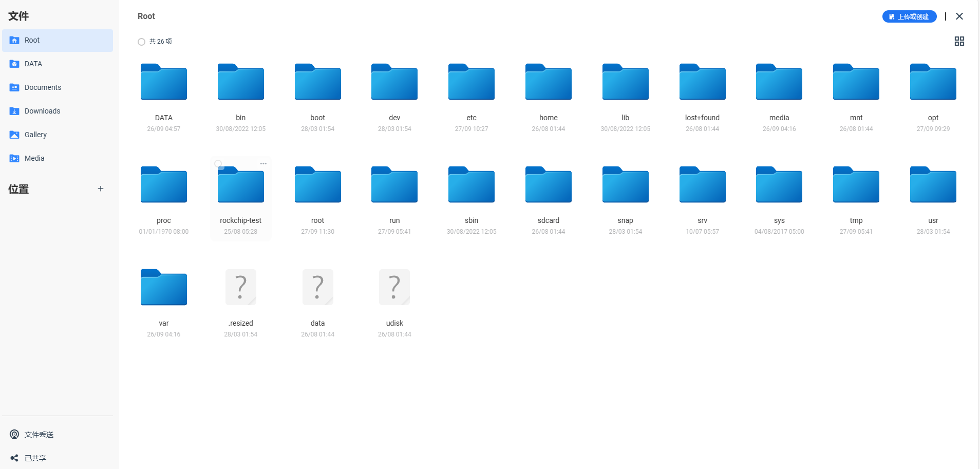Open Downloads in the sidebar
Screen dimensions: 980x469
click(x=58, y=111)
